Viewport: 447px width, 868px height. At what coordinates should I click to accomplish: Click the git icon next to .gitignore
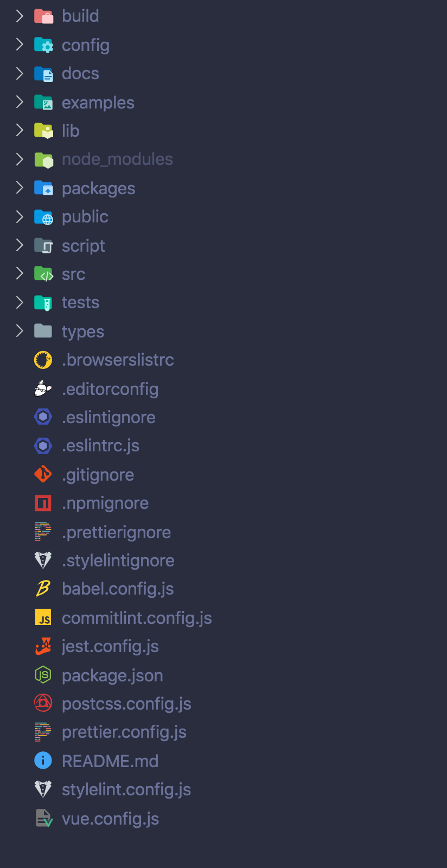pyautogui.click(x=43, y=474)
